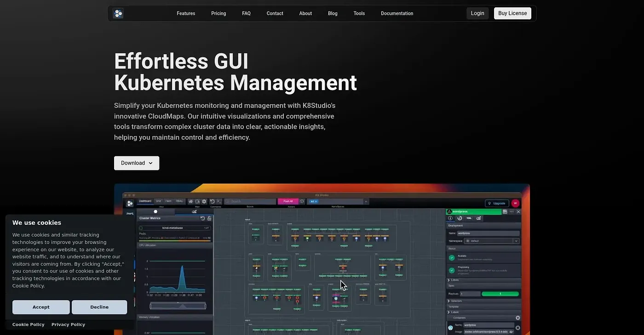
Task: Click the Upgrade button in the app preview
Action: click(497, 203)
